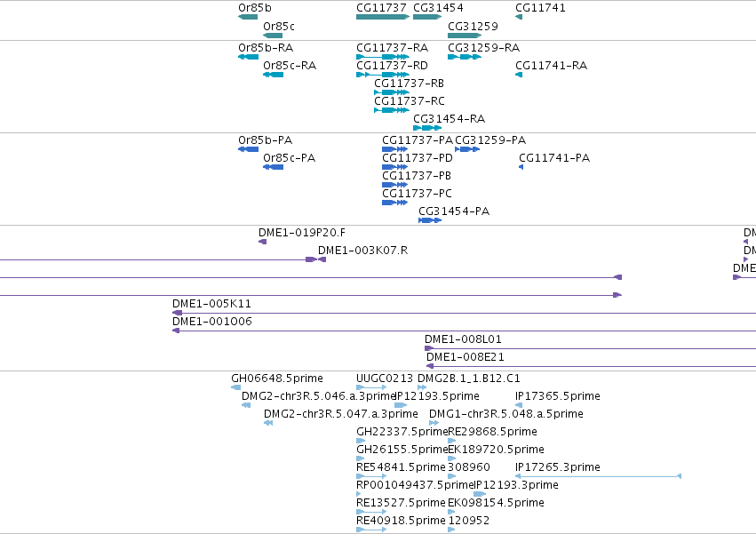
Task: Select the CG31454-PA protein label
Action: (x=454, y=211)
